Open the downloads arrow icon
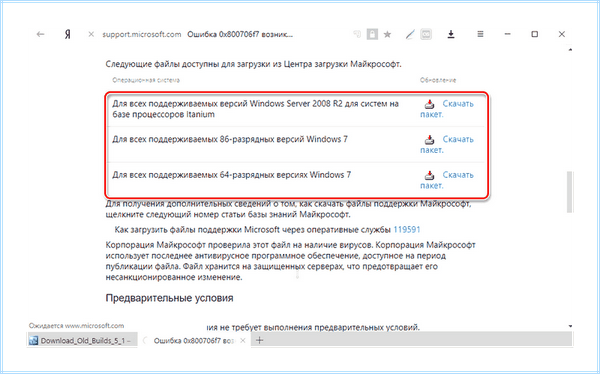The height and width of the screenshot is (374, 600). [451, 34]
